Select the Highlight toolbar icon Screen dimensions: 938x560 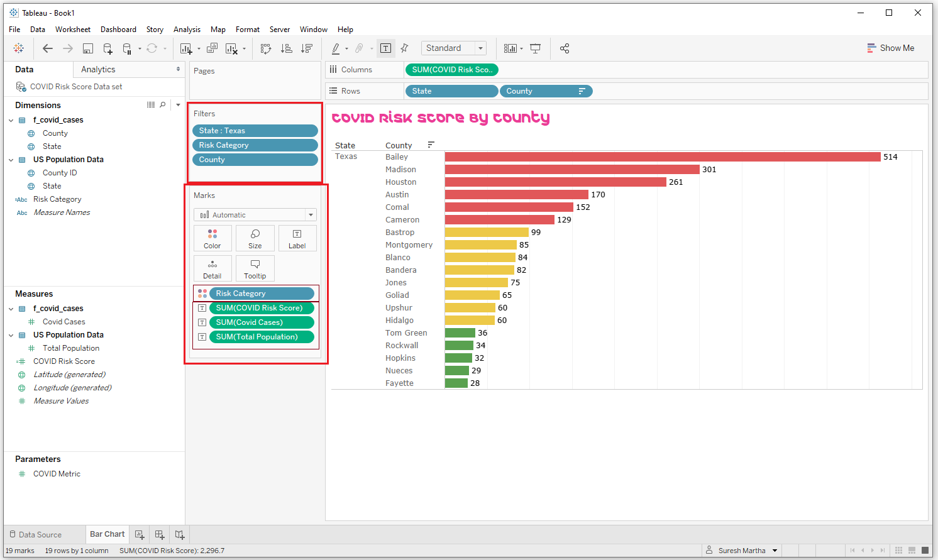[x=336, y=48]
